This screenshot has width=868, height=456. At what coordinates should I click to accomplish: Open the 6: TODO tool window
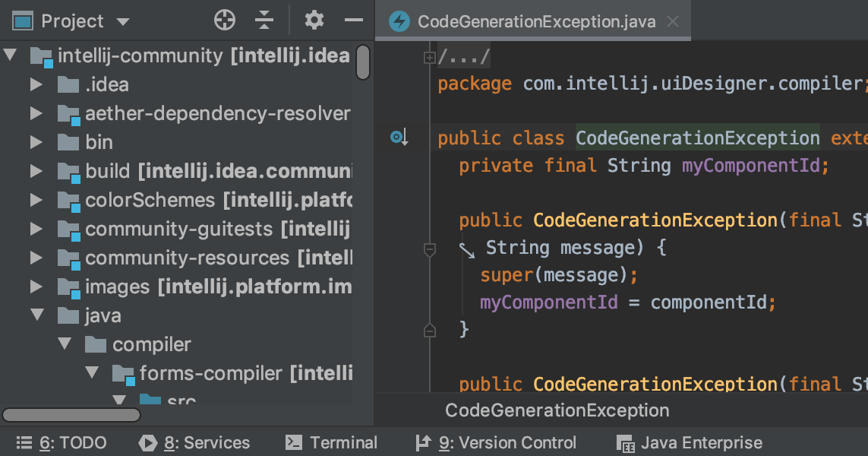[x=62, y=443]
